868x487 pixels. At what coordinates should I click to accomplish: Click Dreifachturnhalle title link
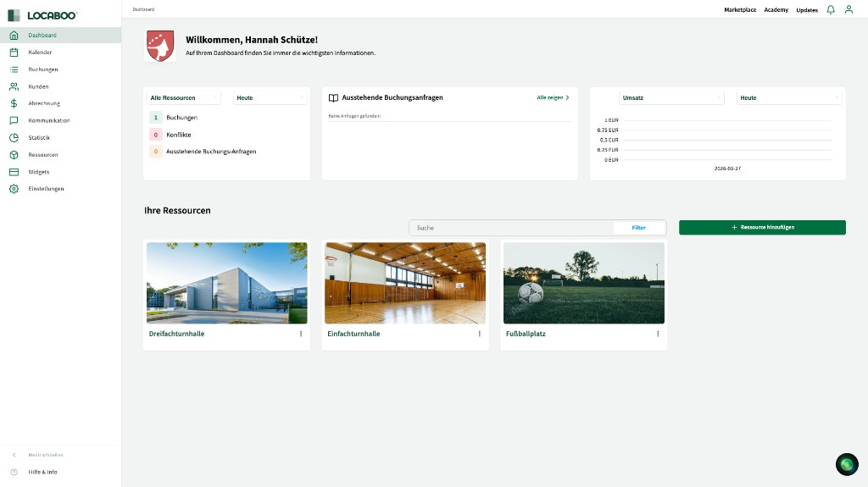tap(176, 334)
